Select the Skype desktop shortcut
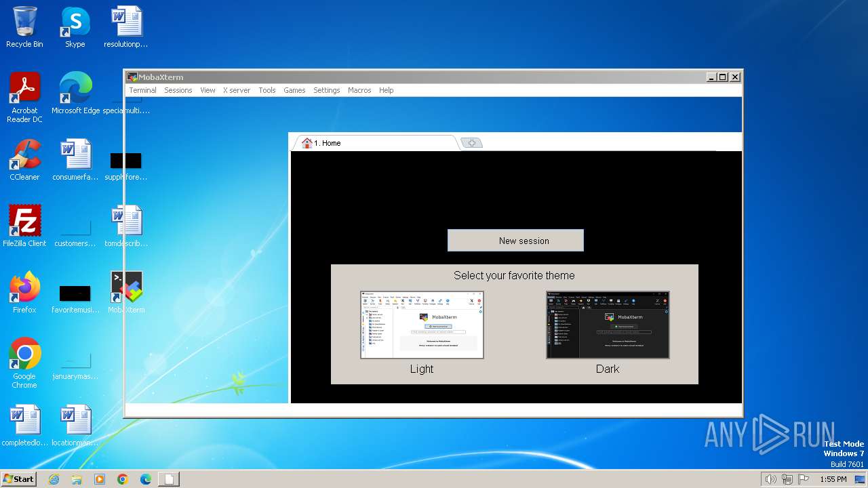This screenshot has height=488, width=868. pyautogui.click(x=75, y=28)
